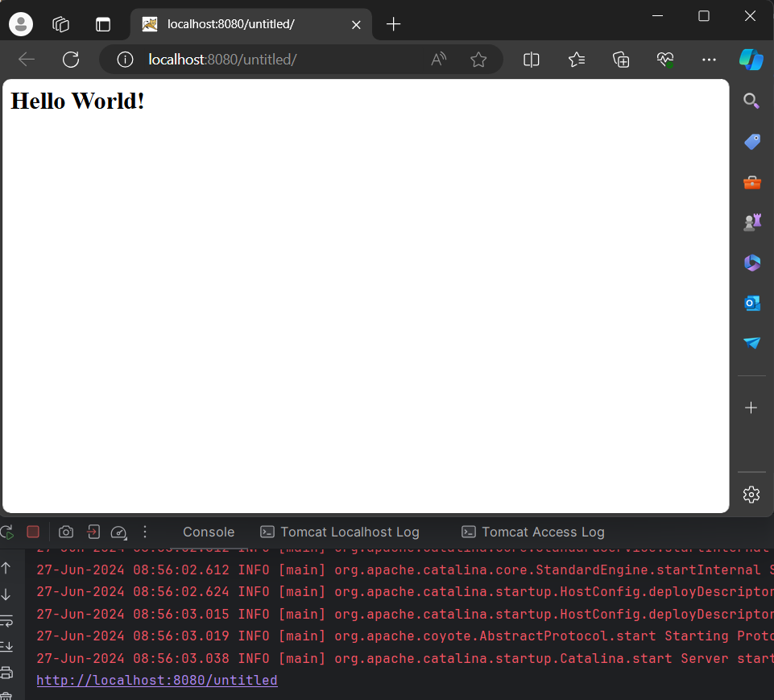Move down the stack trace with down arrow
Screen dimensions: 774x700
click(6, 594)
